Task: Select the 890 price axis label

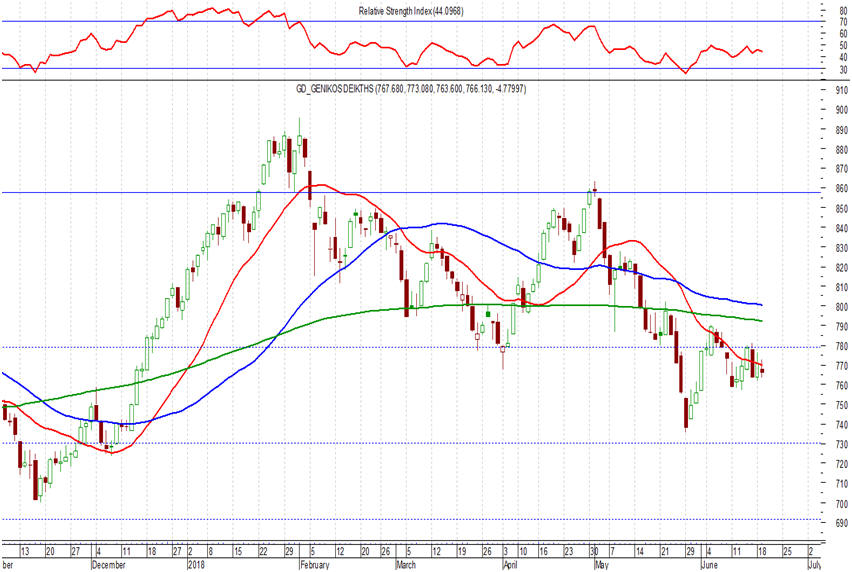Action: (842, 130)
